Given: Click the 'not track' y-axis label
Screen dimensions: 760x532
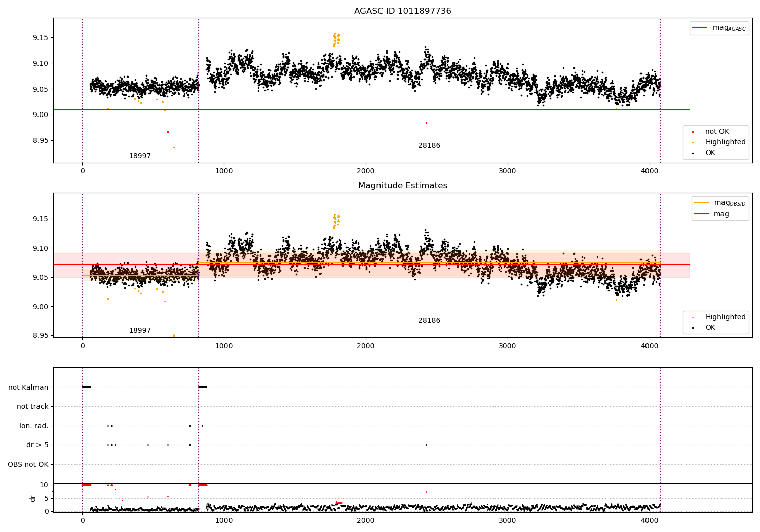Looking at the screenshot, I should coord(32,406).
